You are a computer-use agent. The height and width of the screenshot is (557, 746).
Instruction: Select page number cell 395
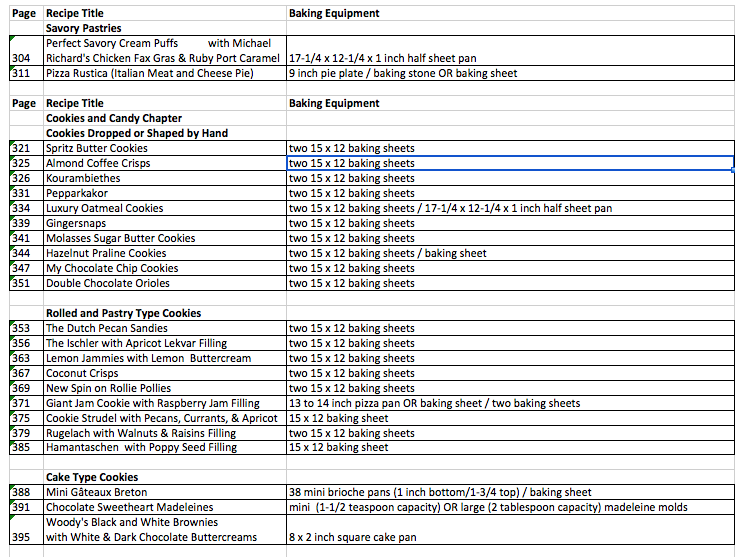coord(26,529)
